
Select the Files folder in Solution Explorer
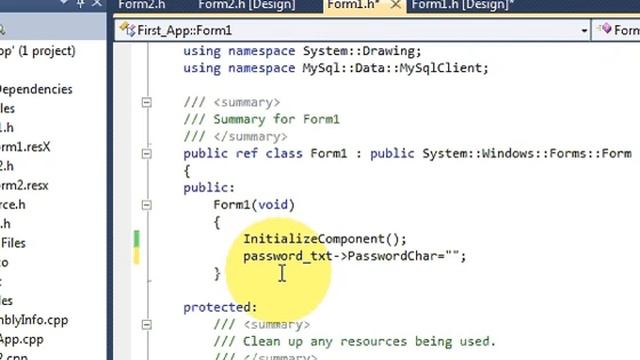tap(13, 243)
